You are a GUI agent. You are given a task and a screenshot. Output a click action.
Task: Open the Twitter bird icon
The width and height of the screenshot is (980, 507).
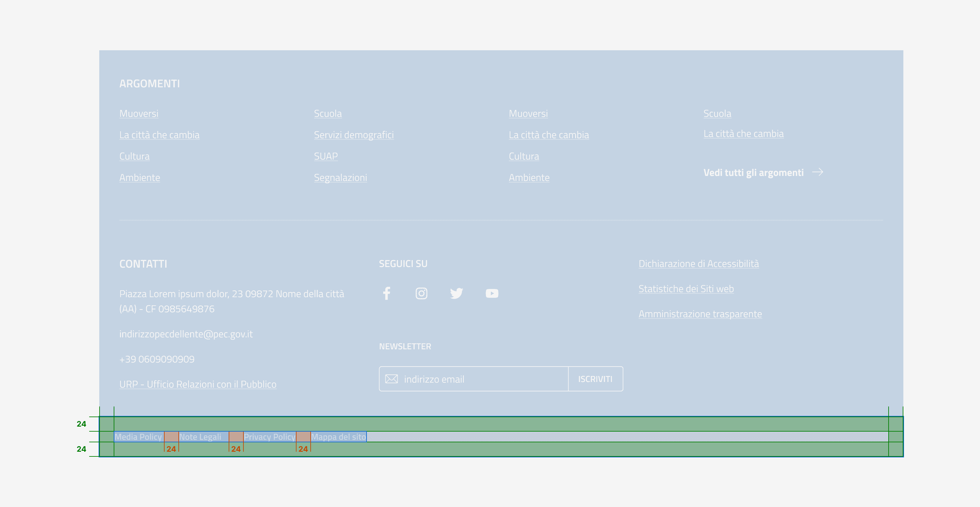click(x=456, y=293)
